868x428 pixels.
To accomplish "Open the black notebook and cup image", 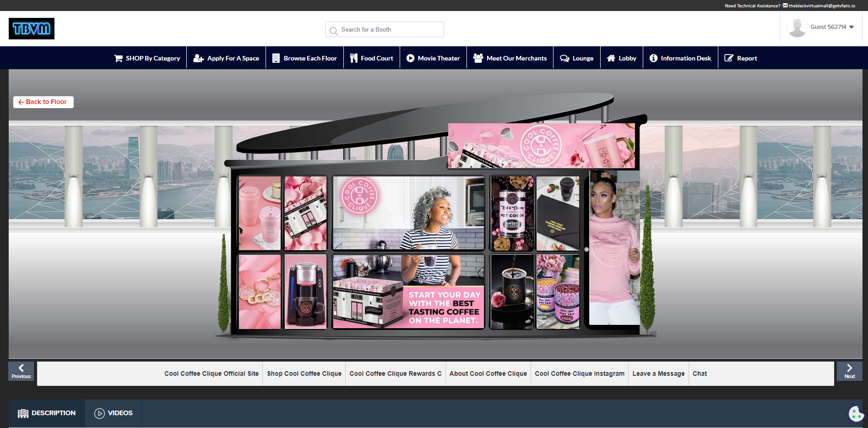I will (x=558, y=214).
